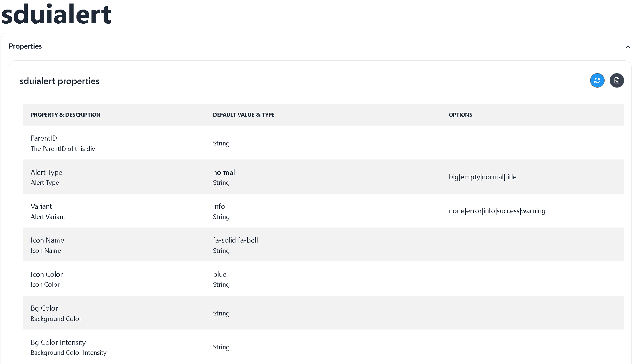Image resolution: width=634 pixels, height=364 pixels.
Task: Select the ParentID property name
Action: coord(44,138)
